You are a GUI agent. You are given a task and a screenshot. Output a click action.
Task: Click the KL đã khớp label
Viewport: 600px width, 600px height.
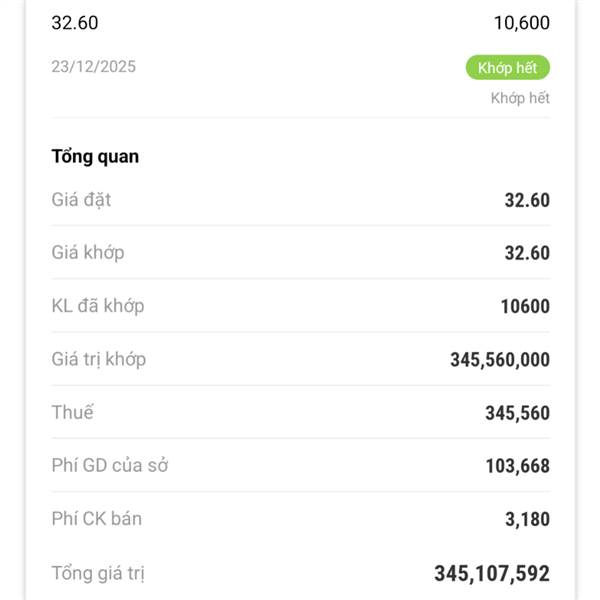coord(97,306)
